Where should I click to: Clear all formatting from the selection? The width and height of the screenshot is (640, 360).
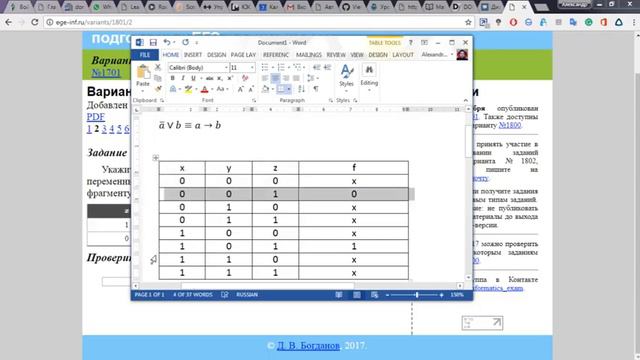coord(245,78)
